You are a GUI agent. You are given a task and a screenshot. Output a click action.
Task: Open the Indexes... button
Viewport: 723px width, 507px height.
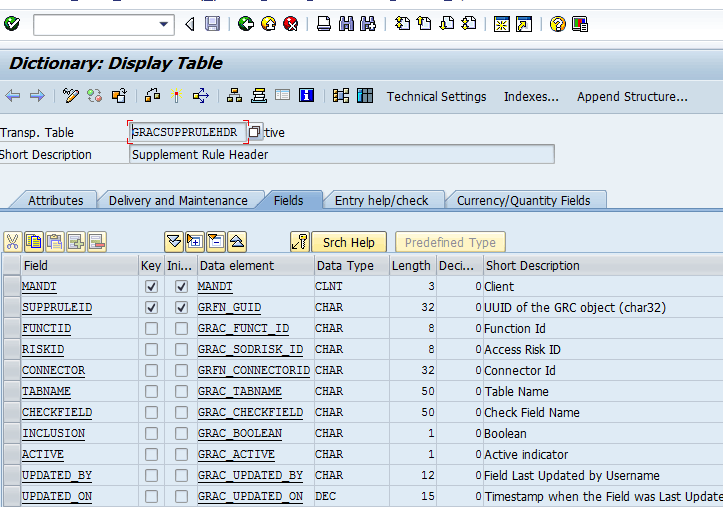[531, 96]
